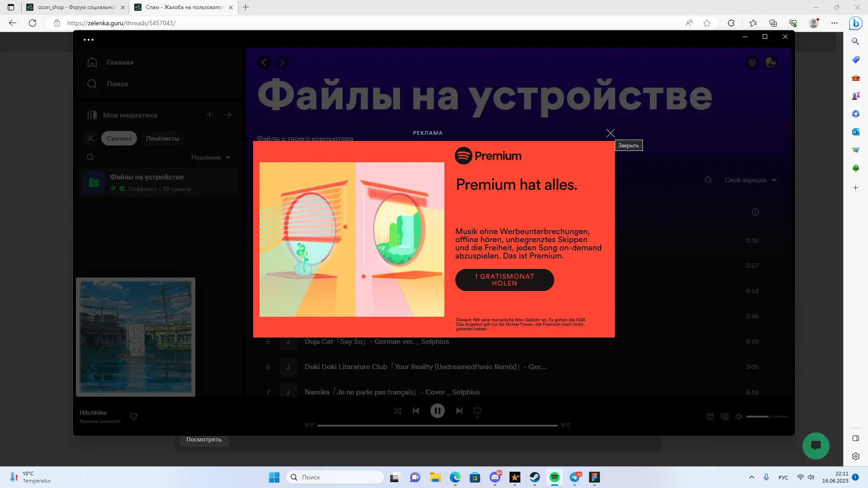868x488 pixels.
Task: Clear the library filters with the X
Action: click(x=90, y=138)
